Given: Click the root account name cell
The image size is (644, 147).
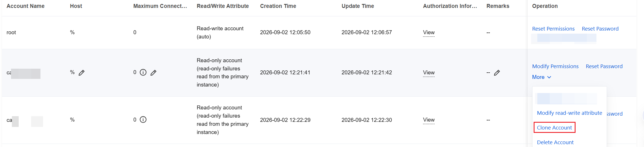Looking at the screenshot, I should click(11, 33).
